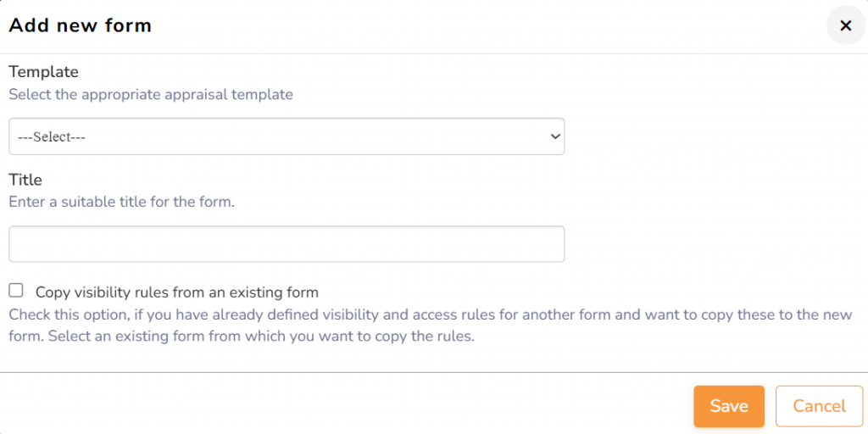
Task: Click the Add new form heading
Action: pyautogui.click(x=80, y=25)
